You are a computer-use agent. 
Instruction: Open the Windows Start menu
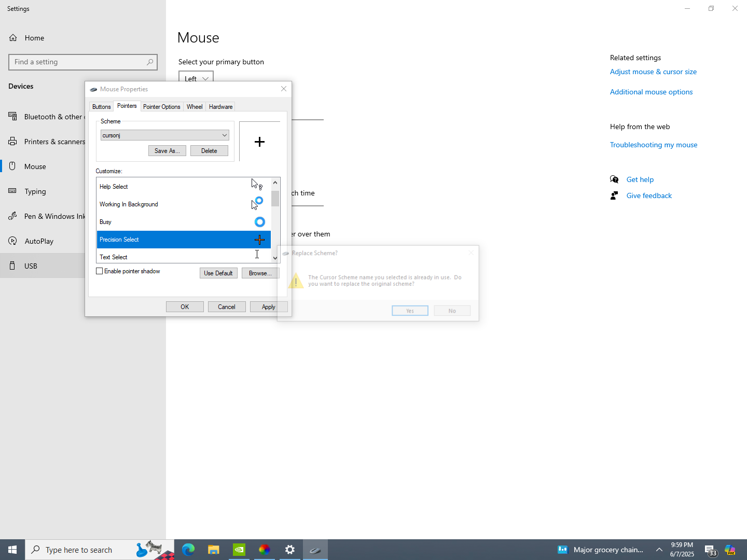coord(12,550)
